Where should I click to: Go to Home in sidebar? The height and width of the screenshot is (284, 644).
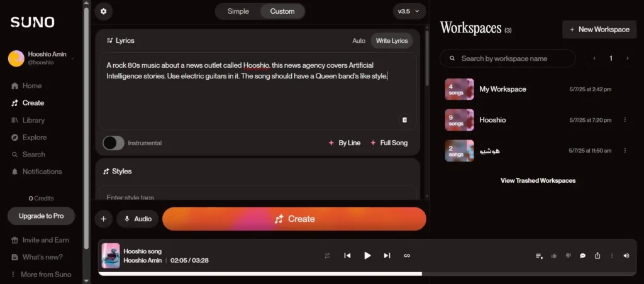26,86
